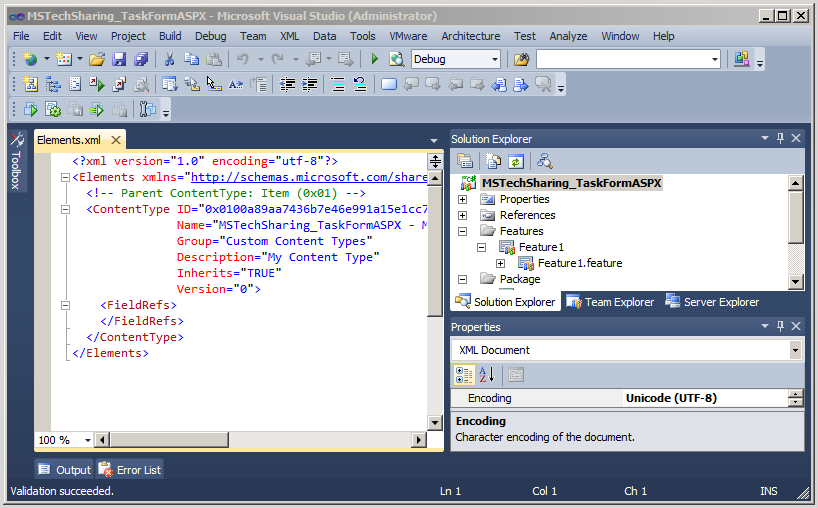Click the editor horizontal scrollbar thumb

pyautogui.click(x=170, y=440)
